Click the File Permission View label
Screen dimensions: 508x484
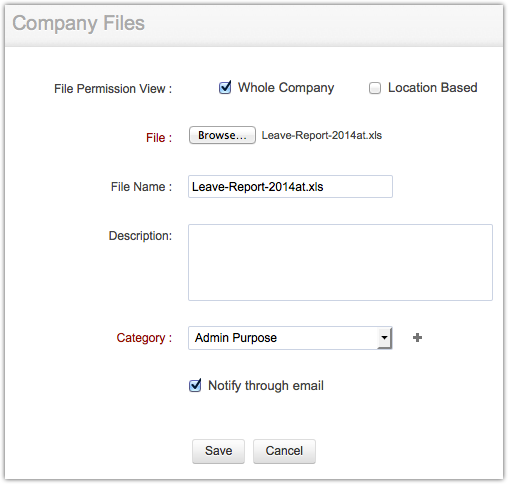click(x=113, y=89)
